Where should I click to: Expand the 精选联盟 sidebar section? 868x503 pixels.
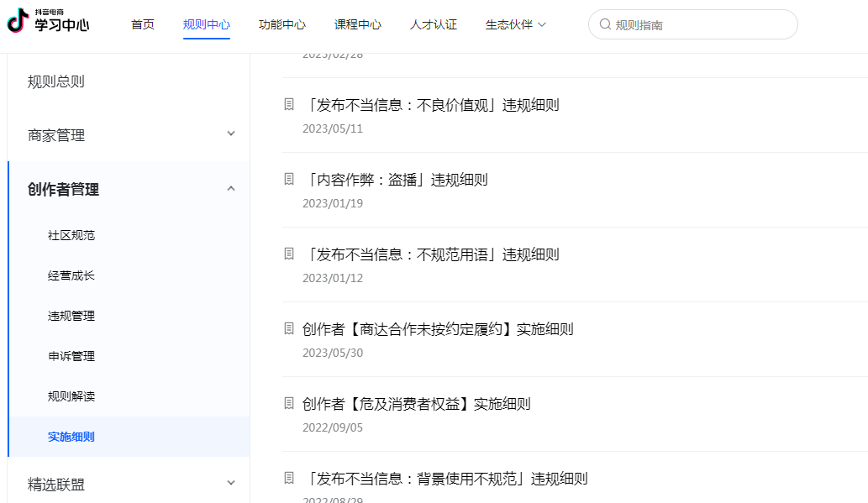[x=231, y=483]
